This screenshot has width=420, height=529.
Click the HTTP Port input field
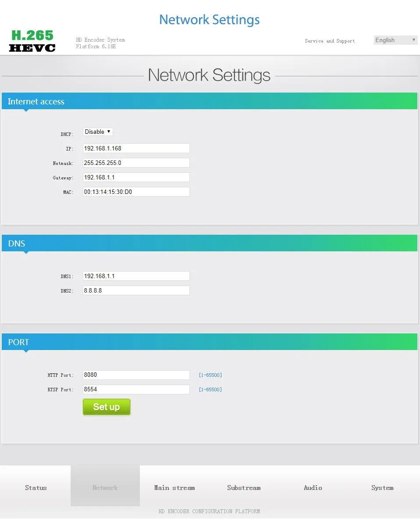[136, 375]
